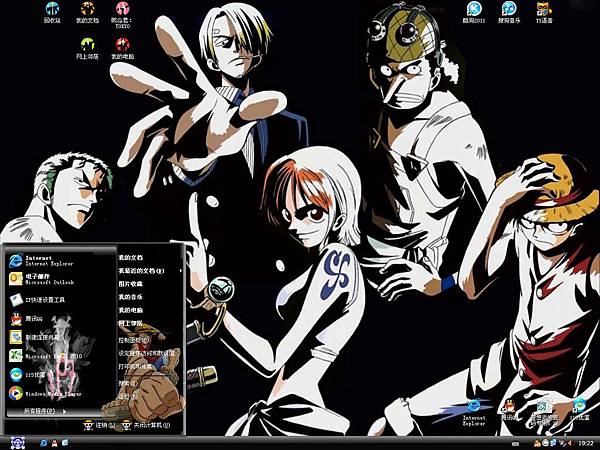The height and width of the screenshot is (450, 600).
Task: Open the Kugou 2011 desktop shortcut
Action: 474,13
